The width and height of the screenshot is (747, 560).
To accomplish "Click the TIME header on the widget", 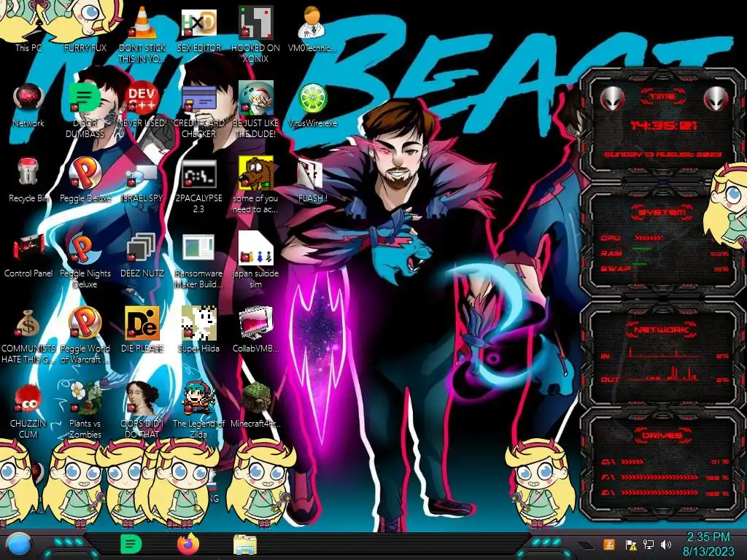I will [662, 97].
